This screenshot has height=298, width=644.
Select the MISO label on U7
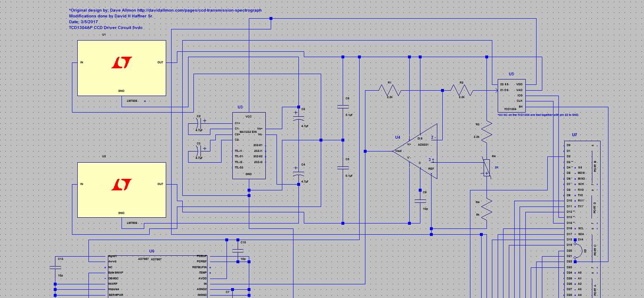point(582,178)
